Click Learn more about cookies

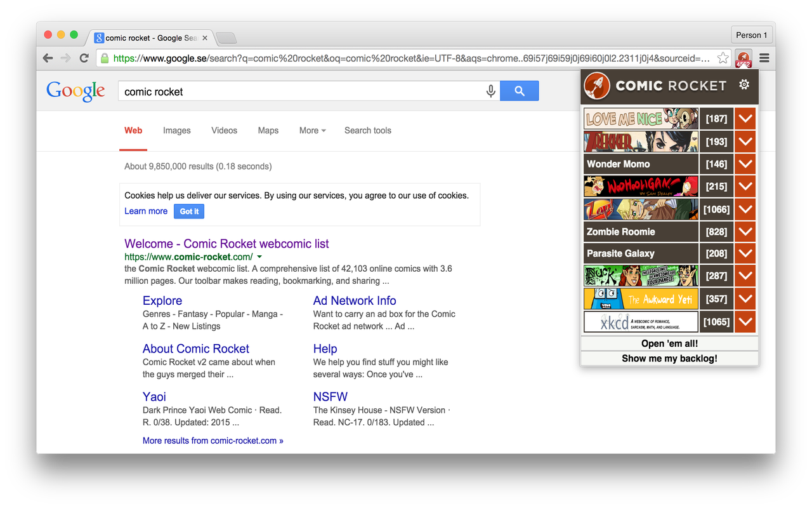[x=146, y=211]
